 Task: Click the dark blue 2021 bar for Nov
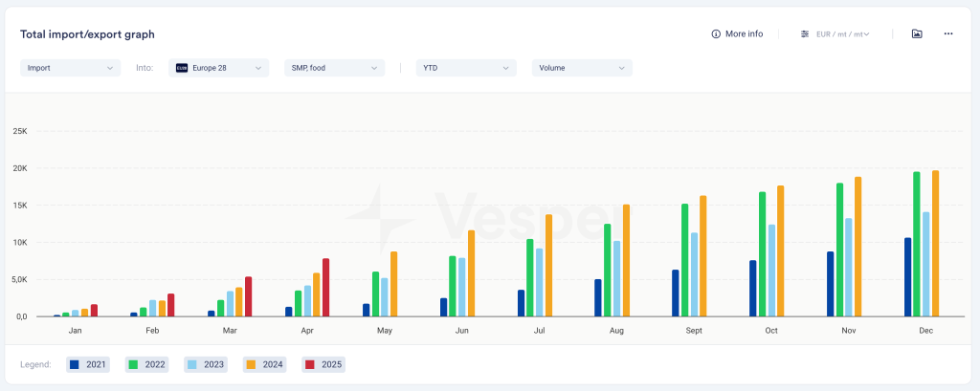(x=830, y=284)
